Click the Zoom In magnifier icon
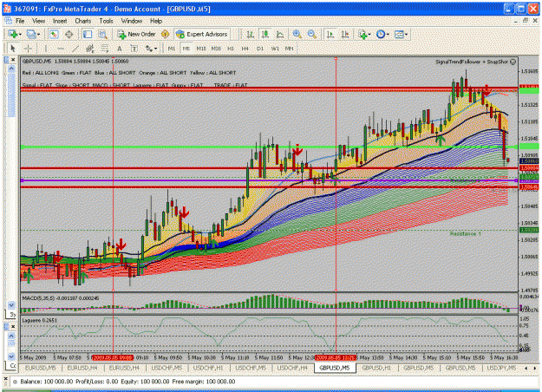The height and width of the screenshot is (392, 542). pyautogui.click(x=297, y=34)
